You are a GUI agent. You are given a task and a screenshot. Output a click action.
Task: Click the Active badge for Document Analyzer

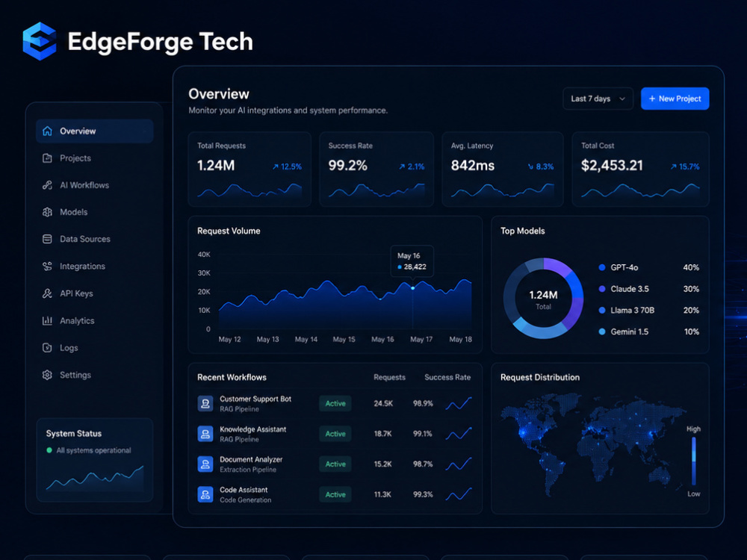coord(335,464)
